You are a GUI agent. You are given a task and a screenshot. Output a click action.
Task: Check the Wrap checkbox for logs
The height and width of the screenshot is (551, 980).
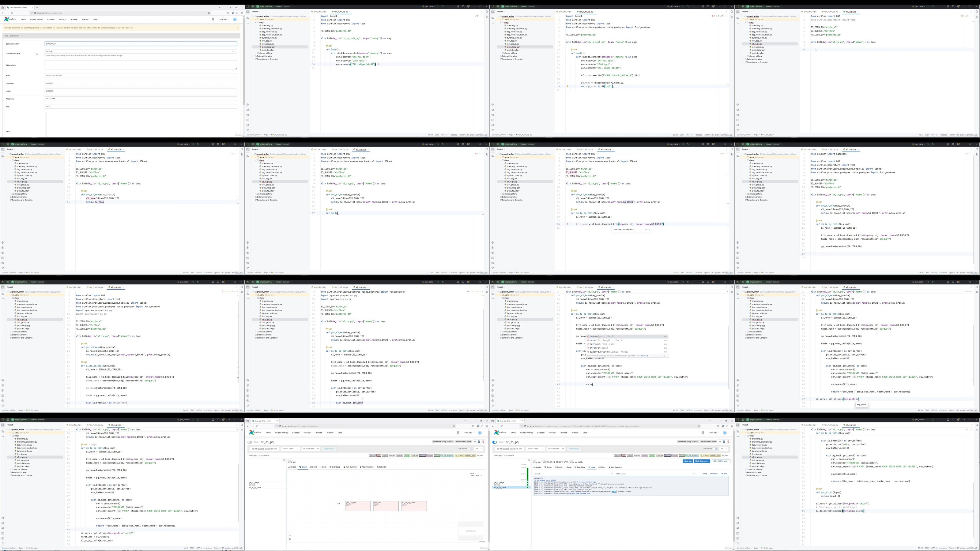[x=702, y=474]
